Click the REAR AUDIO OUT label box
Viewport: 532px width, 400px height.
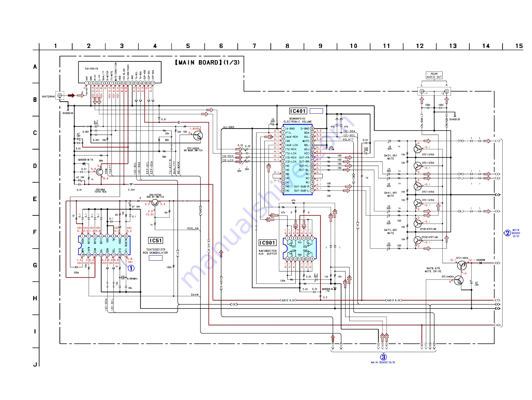pos(434,75)
